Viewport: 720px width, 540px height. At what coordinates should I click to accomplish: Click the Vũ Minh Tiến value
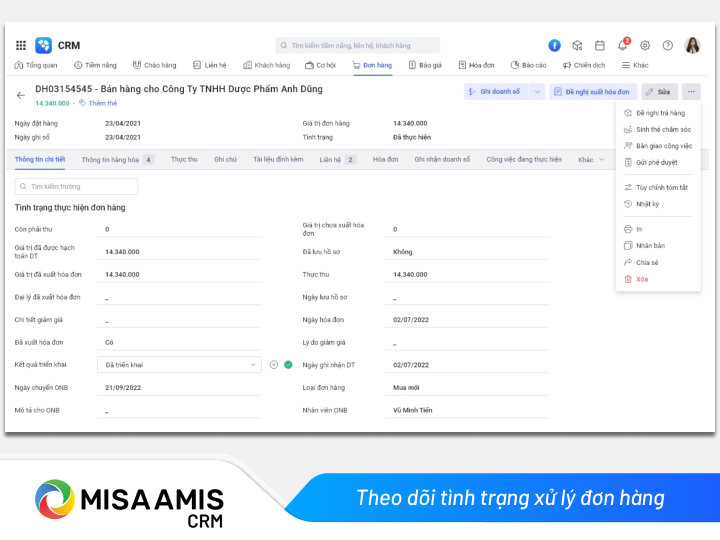coord(412,411)
